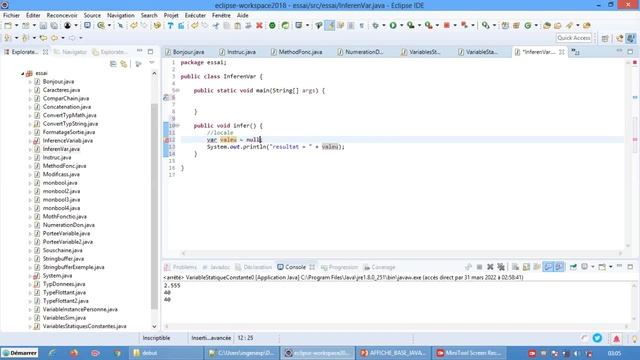Switch to the Declaration tab
This screenshot has width=640, height=360.
253,267
